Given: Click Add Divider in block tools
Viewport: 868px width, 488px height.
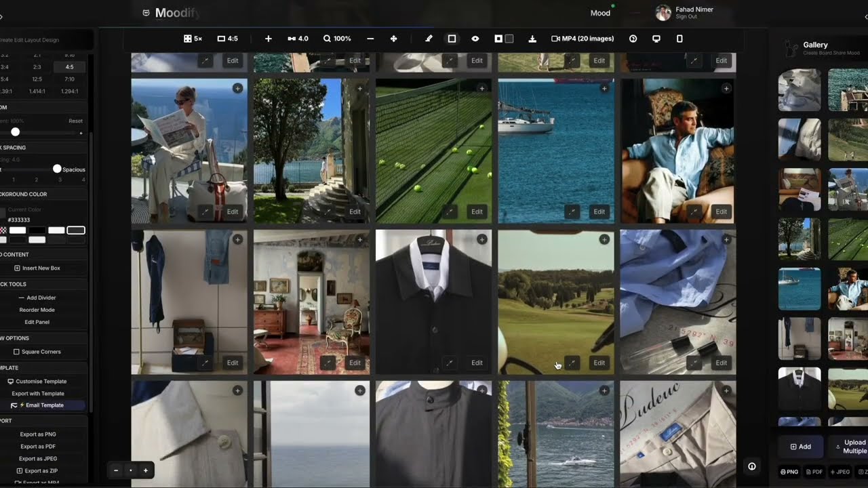Looking at the screenshot, I should pos(37,298).
